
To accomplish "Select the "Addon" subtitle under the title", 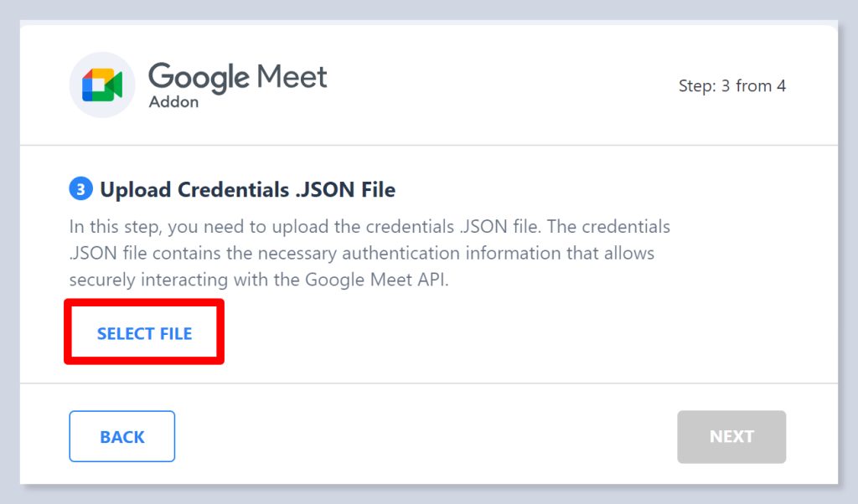I will (x=173, y=102).
